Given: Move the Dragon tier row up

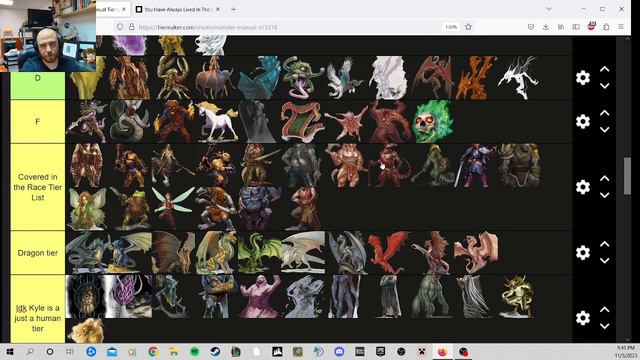Looking at the screenshot, I should tap(604, 244).
